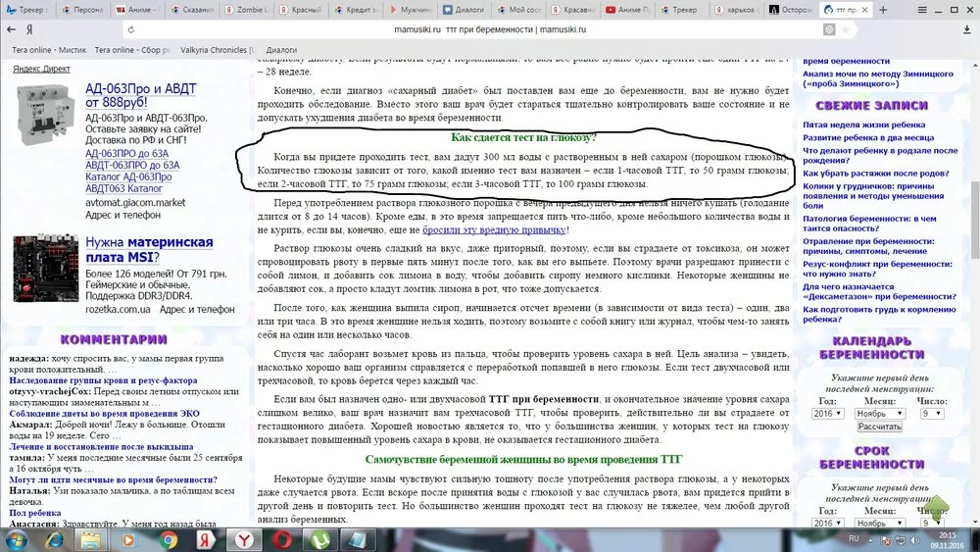The image size is (980, 552).
Task: Click the Protect icon in the address bar
Action: (x=829, y=29)
